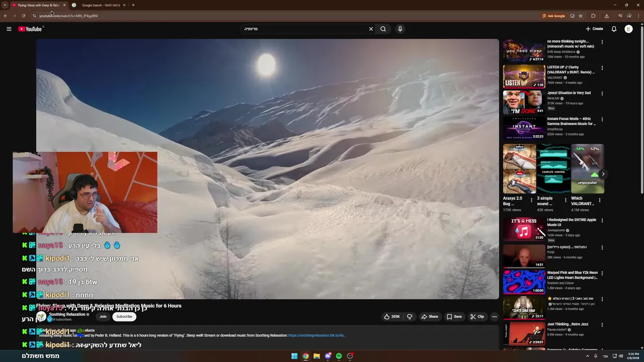644x362 pixels.
Task: Bookmark this page with star icon
Action: click(x=580, y=16)
